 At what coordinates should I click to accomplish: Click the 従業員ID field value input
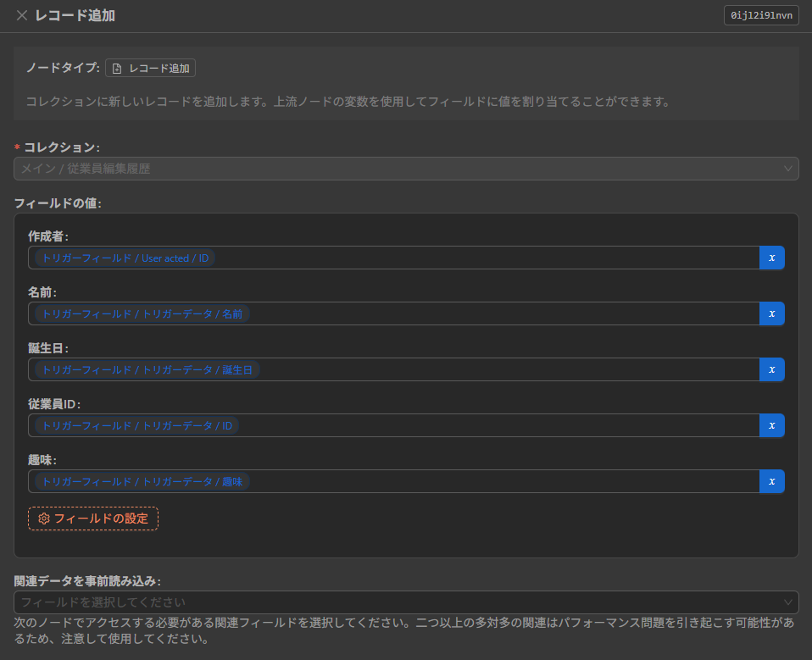pos(393,425)
